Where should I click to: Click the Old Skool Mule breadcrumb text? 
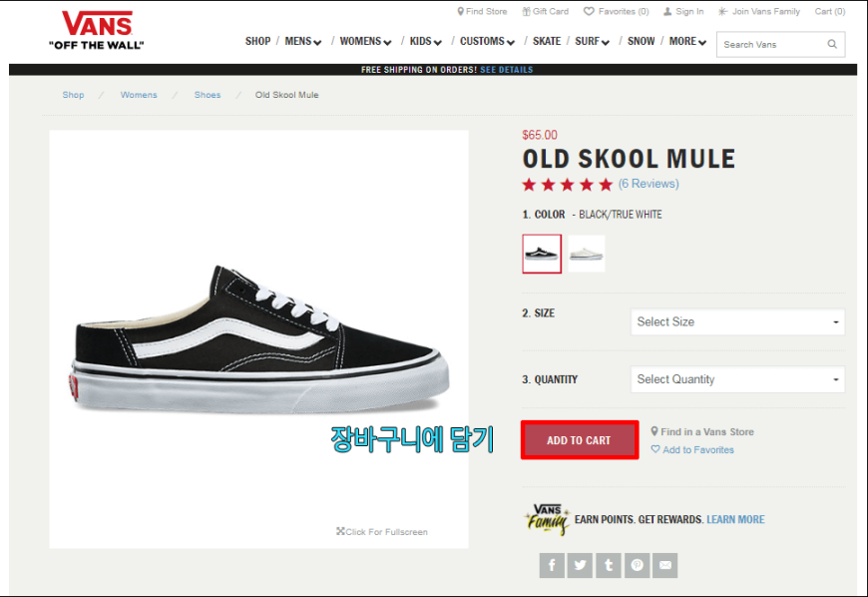click(286, 95)
